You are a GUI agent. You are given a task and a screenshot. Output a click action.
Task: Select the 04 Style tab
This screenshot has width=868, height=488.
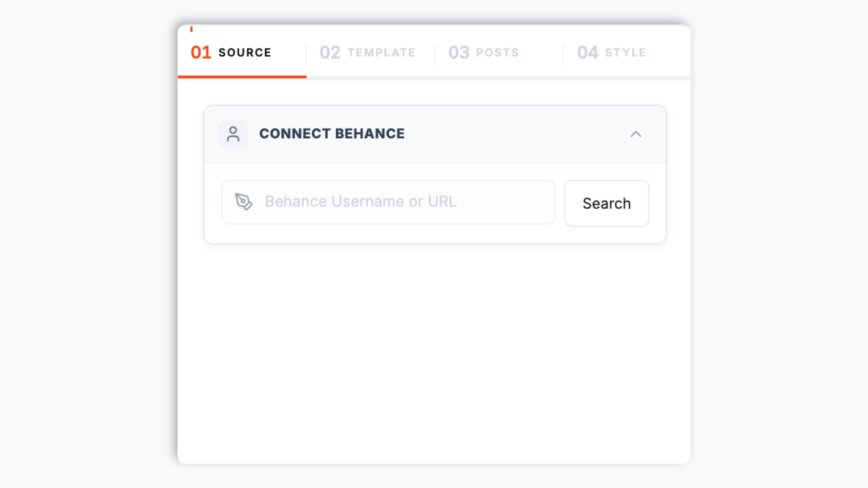tap(627, 52)
